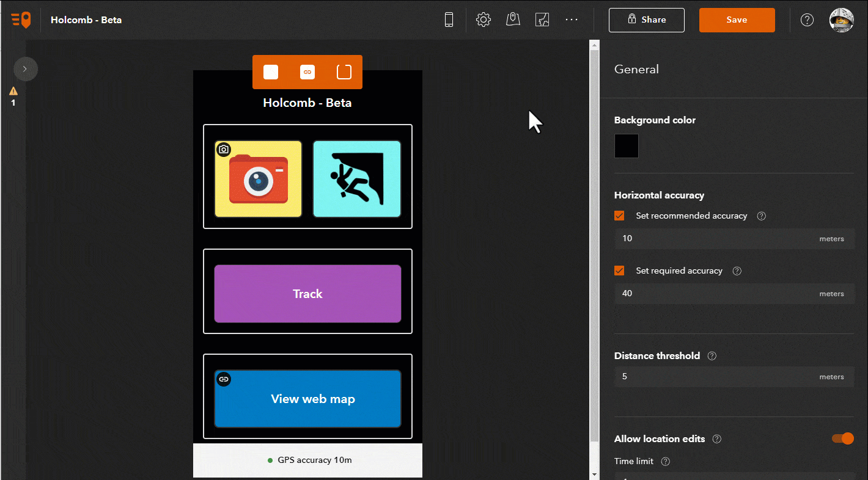Select the climbing button in the preview
The width and height of the screenshot is (868, 480).
pos(357,178)
